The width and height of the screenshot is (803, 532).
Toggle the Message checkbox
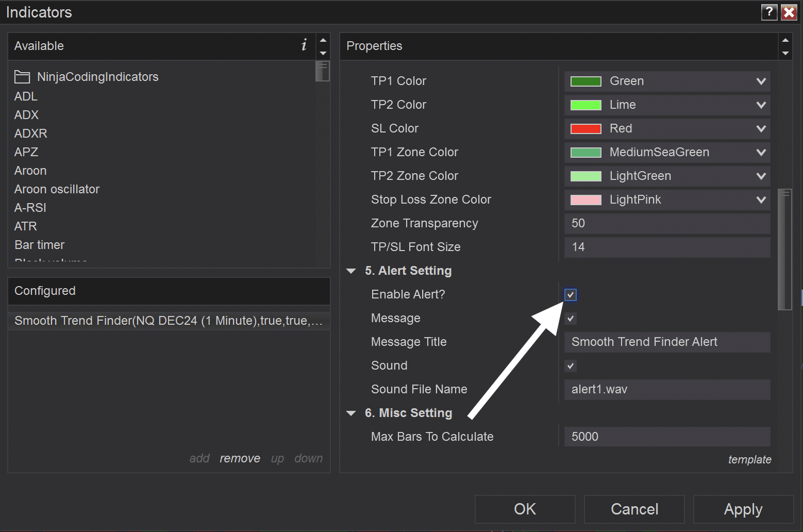coord(571,319)
